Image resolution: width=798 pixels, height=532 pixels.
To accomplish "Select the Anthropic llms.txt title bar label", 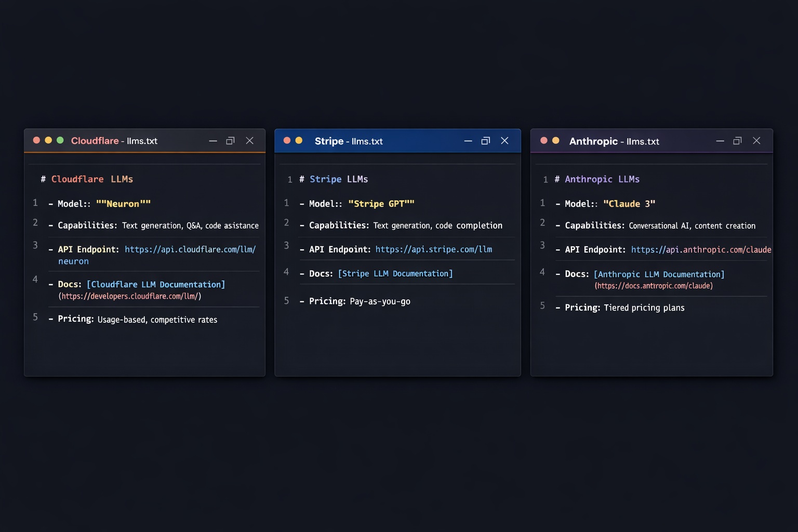I will coord(614,141).
